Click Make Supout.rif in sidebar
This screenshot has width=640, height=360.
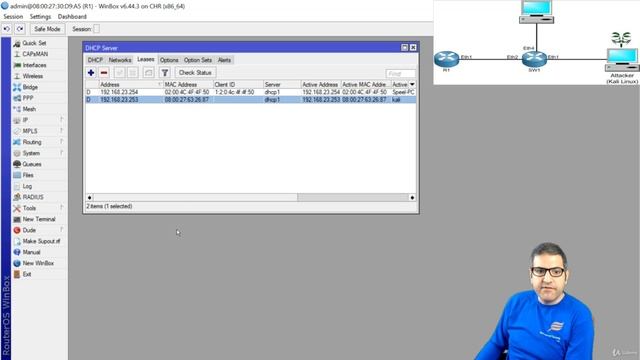41,242
